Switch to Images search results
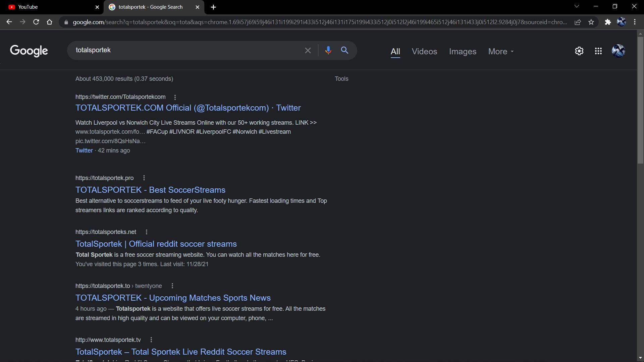This screenshot has height=362, width=644. point(462,52)
